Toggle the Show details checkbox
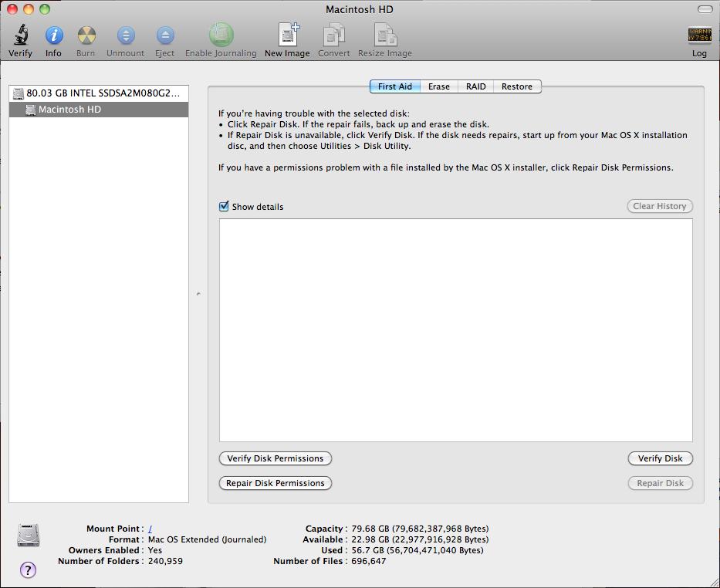This screenshot has height=588, width=720. pyautogui.click(x=224, y=206)
